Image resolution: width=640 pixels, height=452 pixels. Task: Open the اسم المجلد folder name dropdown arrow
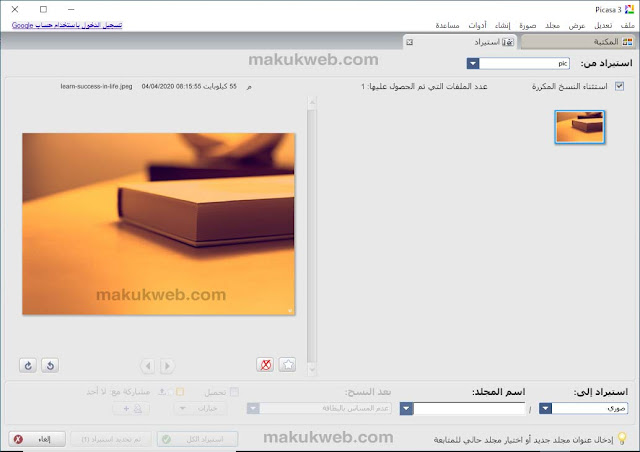406,408
